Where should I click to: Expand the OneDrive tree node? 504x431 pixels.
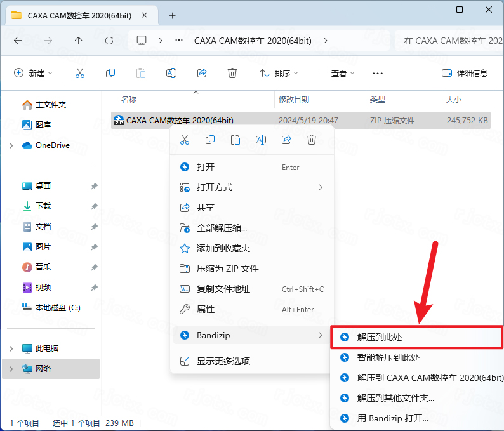pyautogui.click(x=11, y=145)
